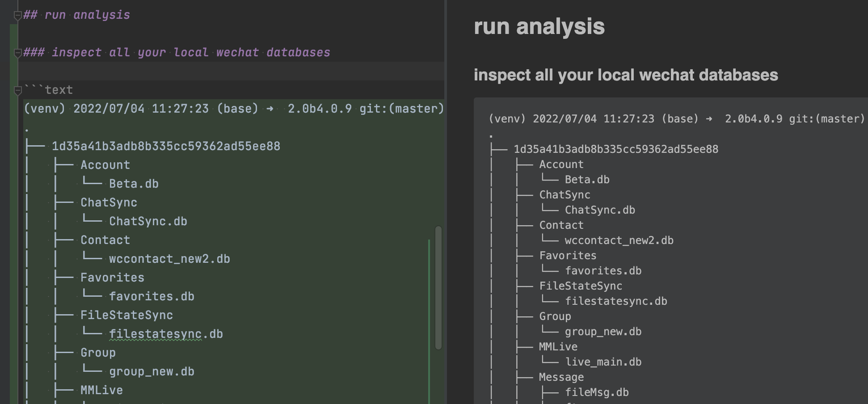Click 'Group' folder line in editor
Screen dimensions: 868x404
pyautogui.click(x=98, y=353)
